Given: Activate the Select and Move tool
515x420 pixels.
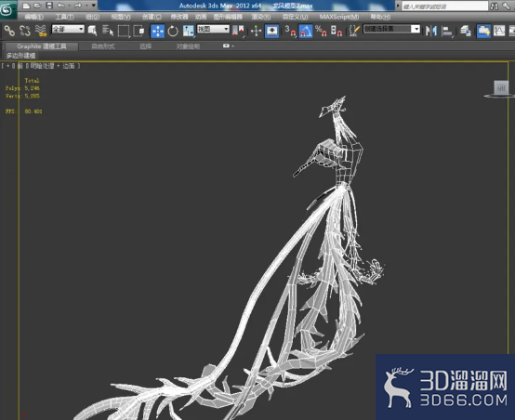Looking at the screenshot, I should tap(158, 32).
